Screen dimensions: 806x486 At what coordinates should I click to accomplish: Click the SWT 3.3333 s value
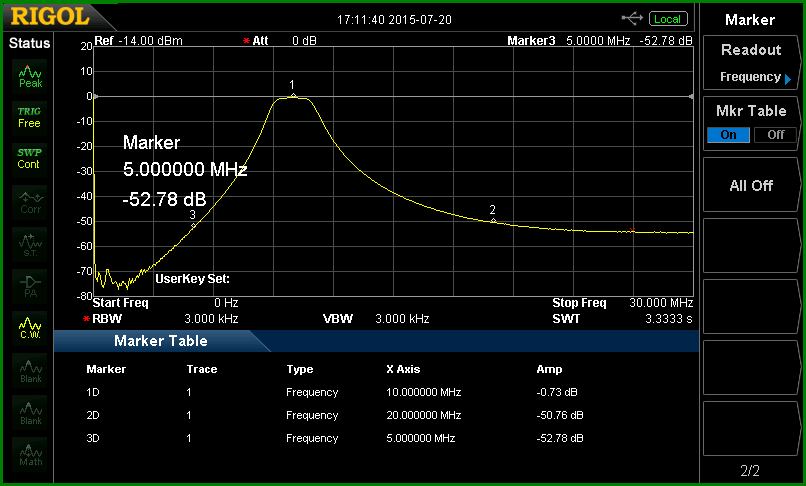click(x=669, y=319)
